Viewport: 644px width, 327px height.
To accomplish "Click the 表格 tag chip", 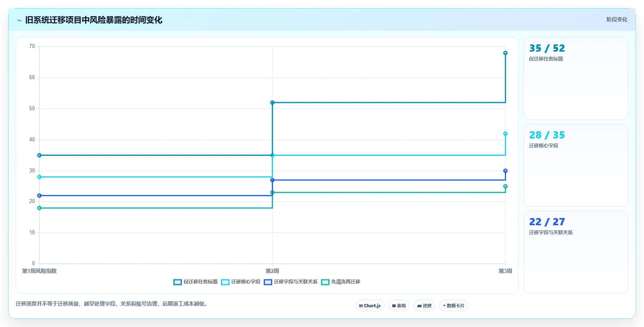I will pyautogui.click(x=399, y=306).
